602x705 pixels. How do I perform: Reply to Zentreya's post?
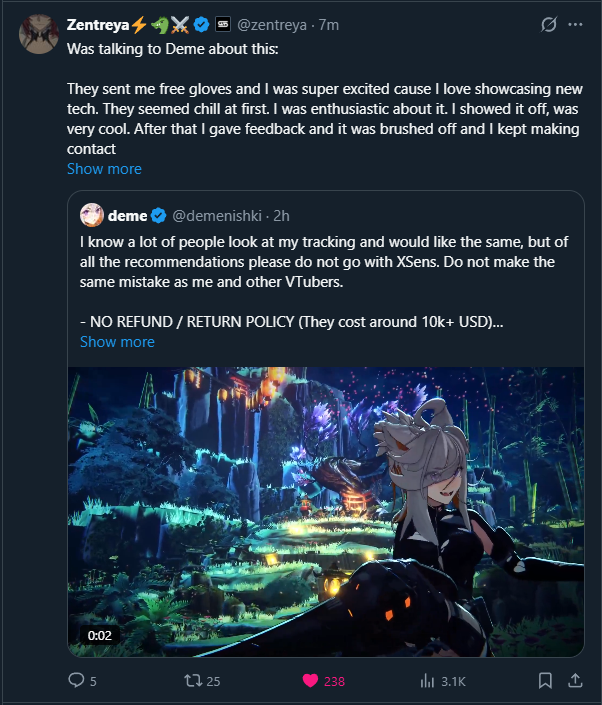76,681
